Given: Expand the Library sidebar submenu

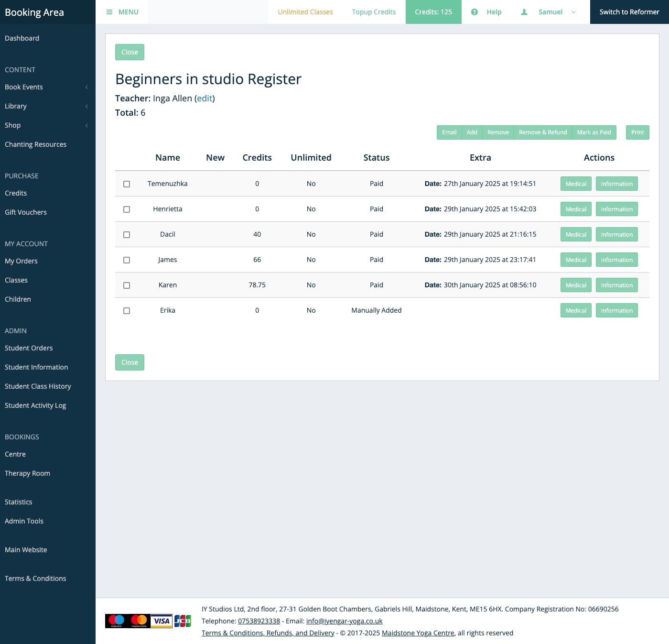Looking at the screenshot, I should coord(86,106).
